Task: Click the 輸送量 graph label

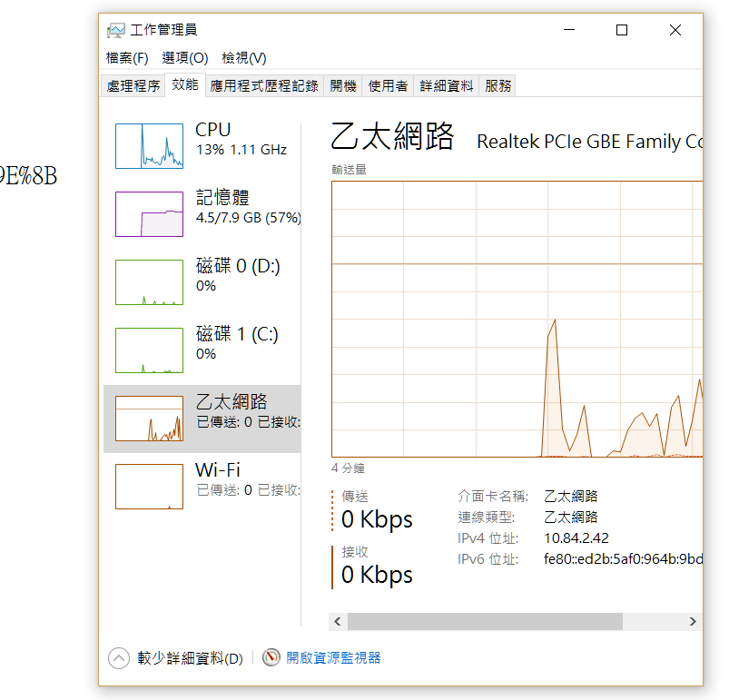Action: tap(349, 170)
